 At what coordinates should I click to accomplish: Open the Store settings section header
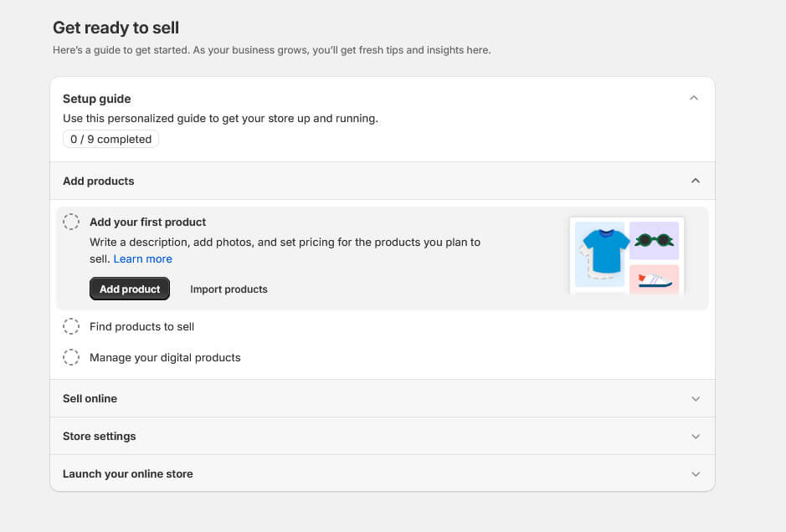point(99,437)
